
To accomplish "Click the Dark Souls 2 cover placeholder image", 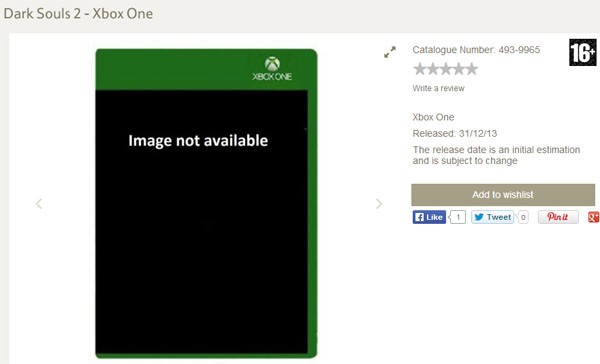I will pyautogui.click(x=206, y=204).
